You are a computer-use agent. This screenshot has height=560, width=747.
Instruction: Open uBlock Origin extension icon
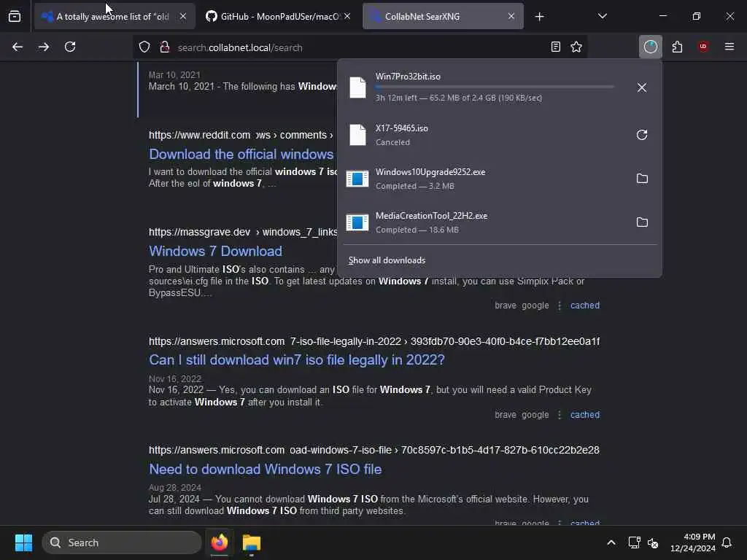(x=703, y=47)
